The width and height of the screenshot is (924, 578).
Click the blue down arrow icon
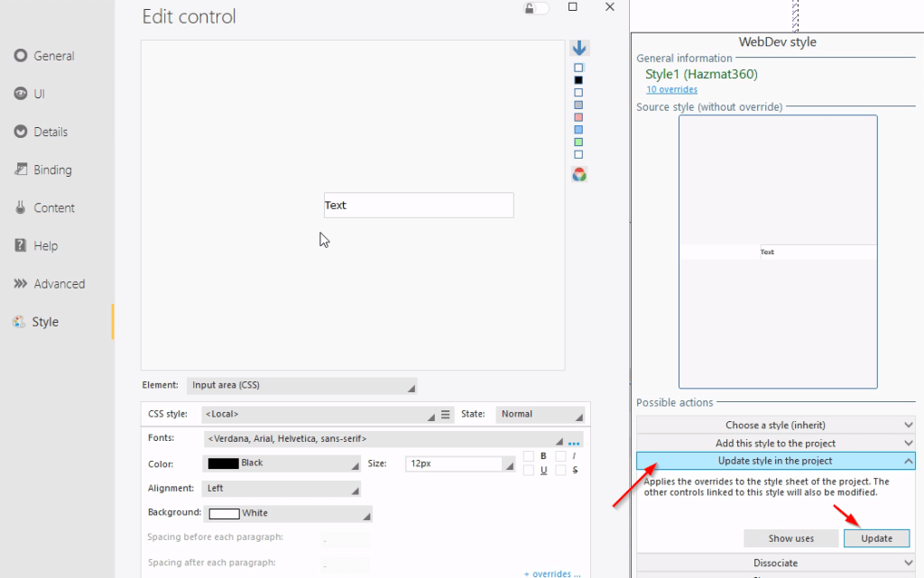[x=579, y=49]
